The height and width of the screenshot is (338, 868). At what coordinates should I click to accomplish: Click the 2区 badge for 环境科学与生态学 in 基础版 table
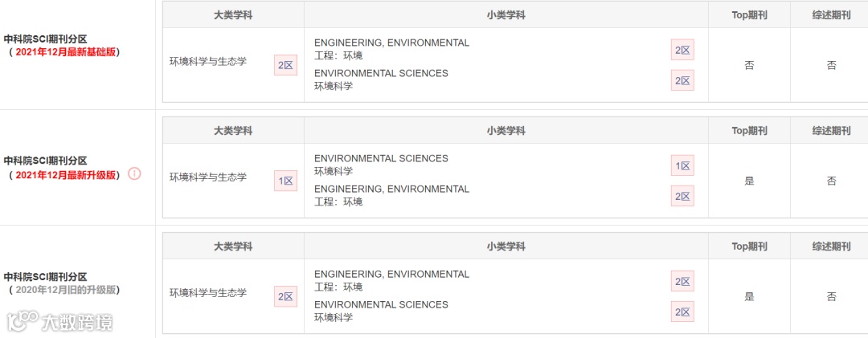(x=285, y=65)
